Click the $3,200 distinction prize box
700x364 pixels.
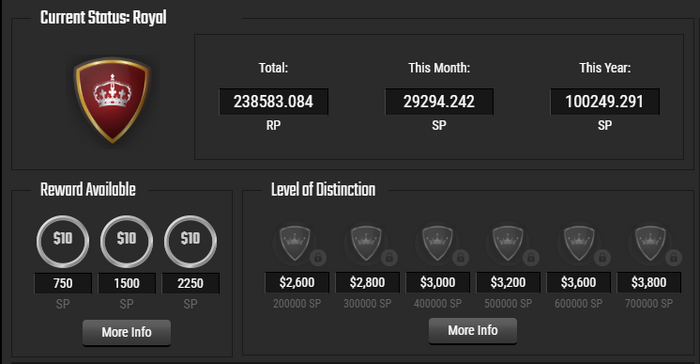508,282
